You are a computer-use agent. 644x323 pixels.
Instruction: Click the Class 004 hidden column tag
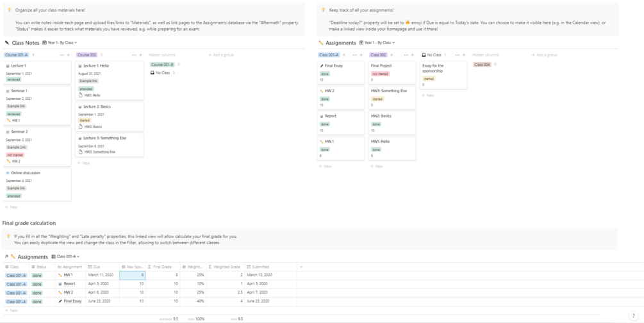point(482,65)
